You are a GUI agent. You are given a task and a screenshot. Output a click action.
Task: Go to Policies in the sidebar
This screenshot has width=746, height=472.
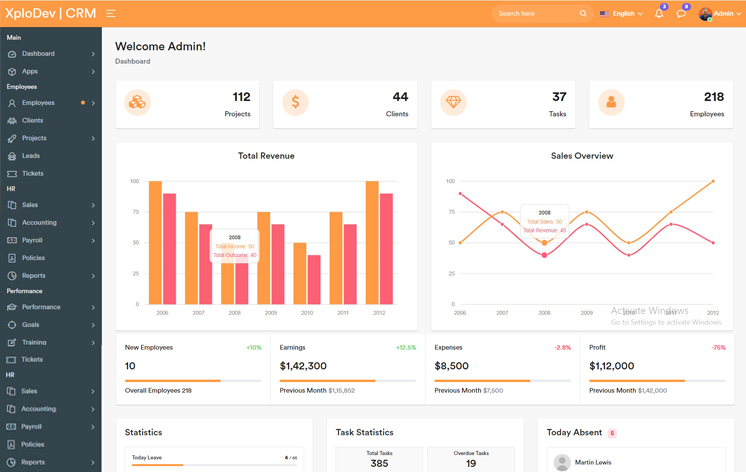[x=33, y=258]
